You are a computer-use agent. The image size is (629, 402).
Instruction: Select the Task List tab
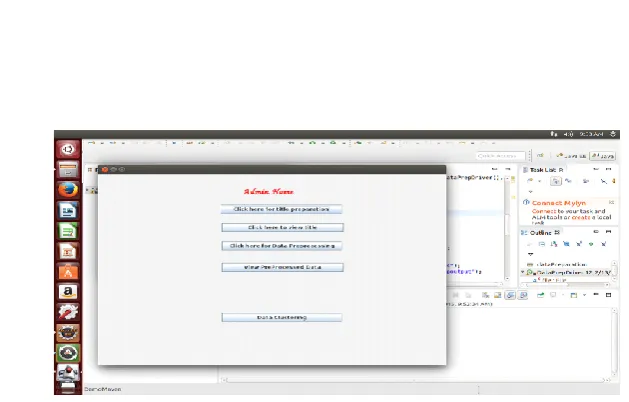point(543,170)
